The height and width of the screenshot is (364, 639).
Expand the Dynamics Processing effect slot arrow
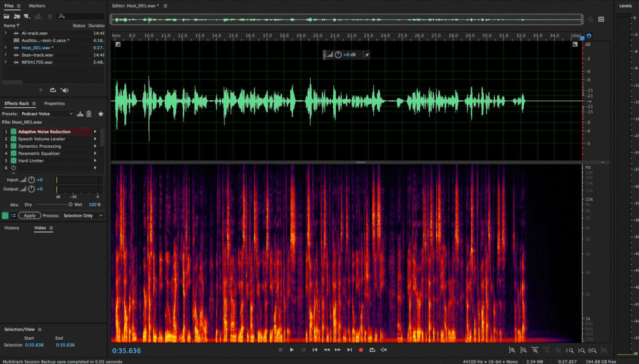point(95,145)
